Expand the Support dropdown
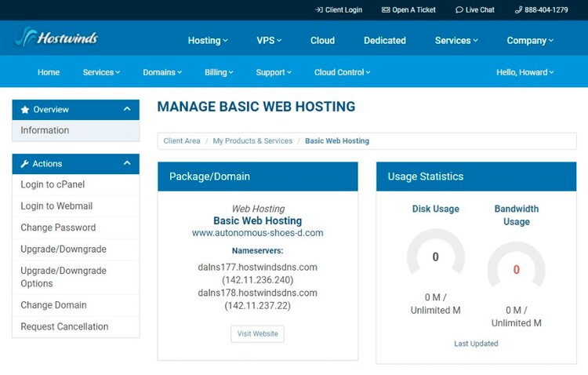 (x=274, y=72)
